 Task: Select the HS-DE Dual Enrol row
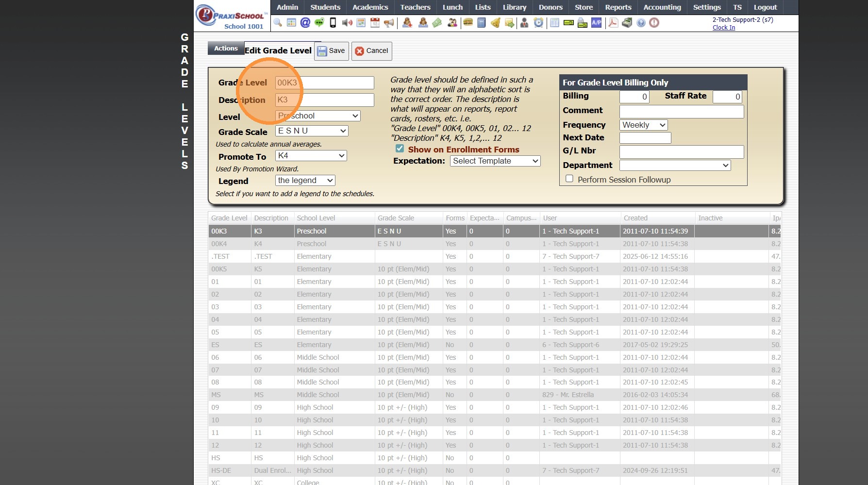pyautogui.click(x=495, y=470)
